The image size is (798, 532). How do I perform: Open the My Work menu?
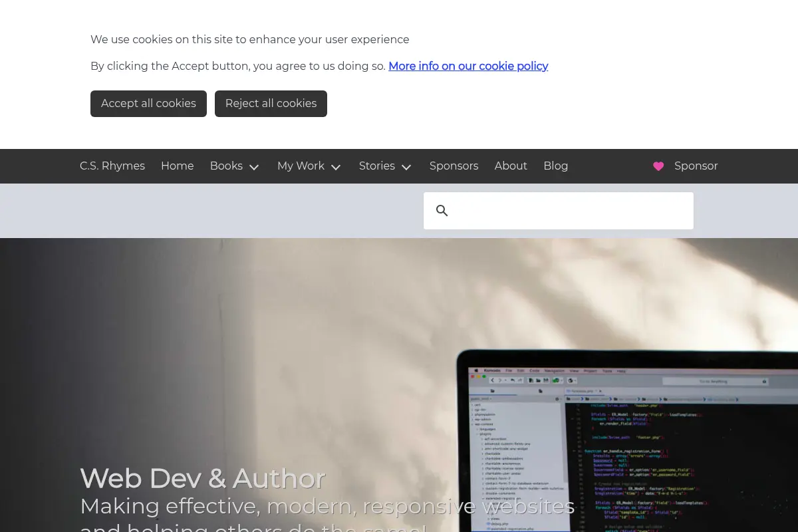click(301, 166)
